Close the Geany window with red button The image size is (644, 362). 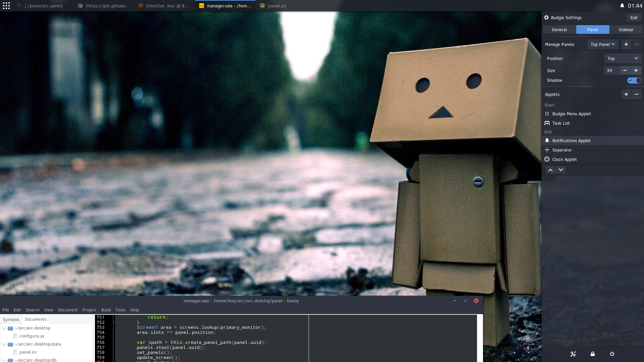(476, 301)
